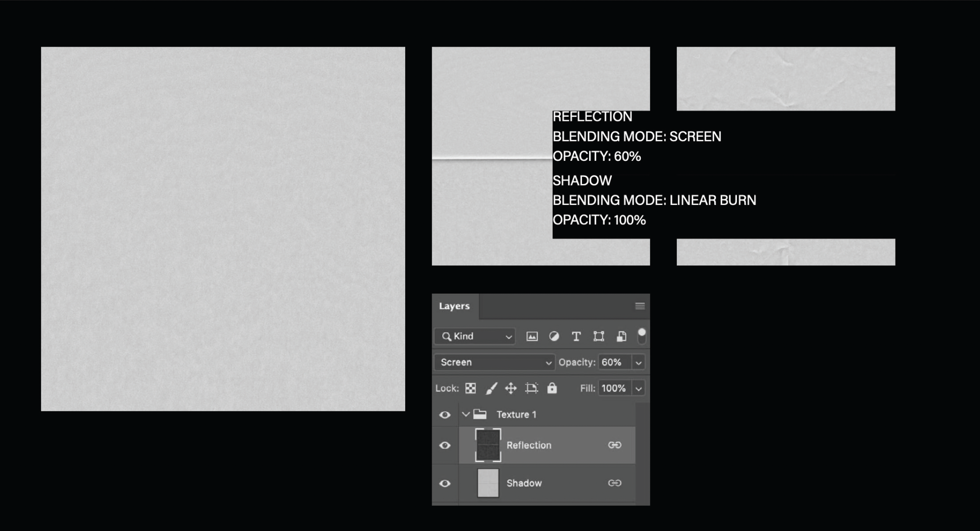Lock position with the move icon
980x531 pixels.
pos(511,388)
